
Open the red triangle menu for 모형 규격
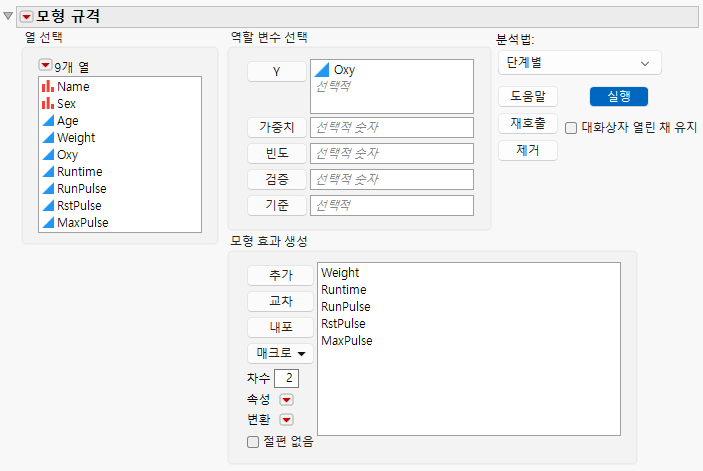pyautogui.click(x=26, y=17)
